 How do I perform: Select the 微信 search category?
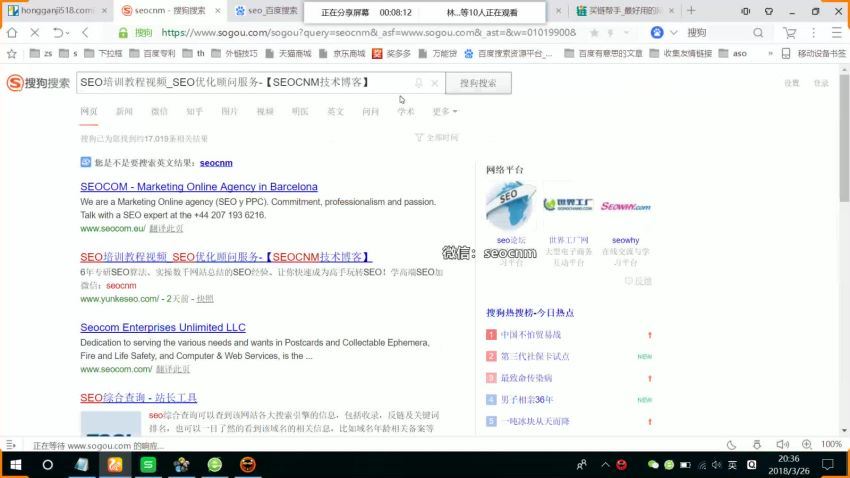pyautogui.click(x=159, y=111)
